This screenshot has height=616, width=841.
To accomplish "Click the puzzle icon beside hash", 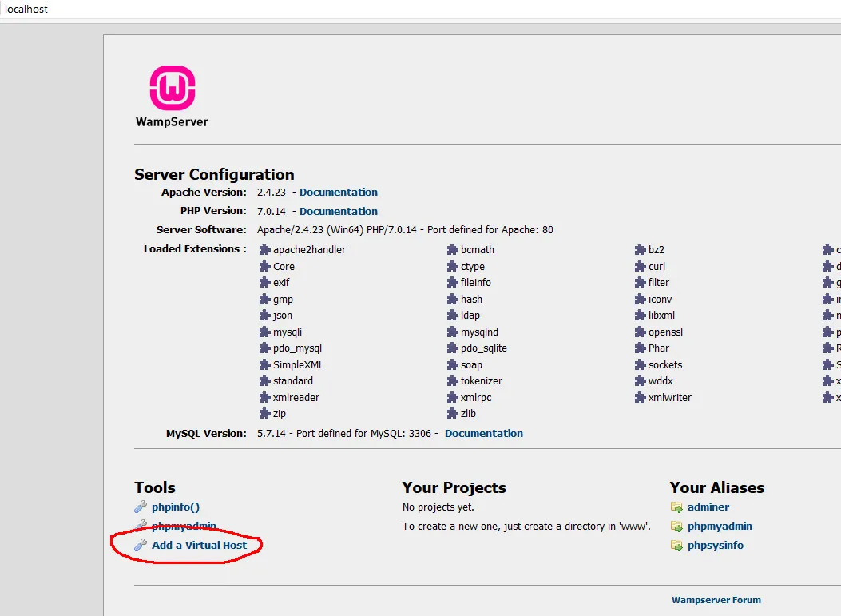I will pos(452,299).
